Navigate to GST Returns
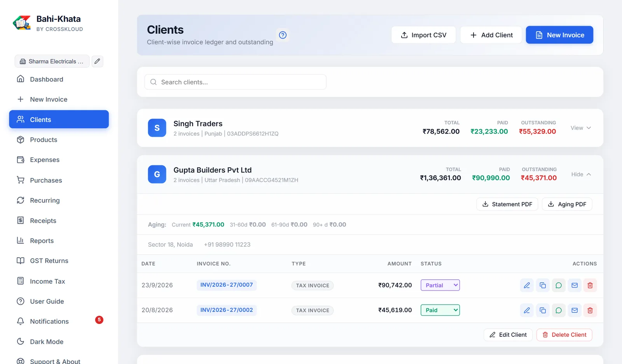622x364 pixels. (x=59, y=261)
